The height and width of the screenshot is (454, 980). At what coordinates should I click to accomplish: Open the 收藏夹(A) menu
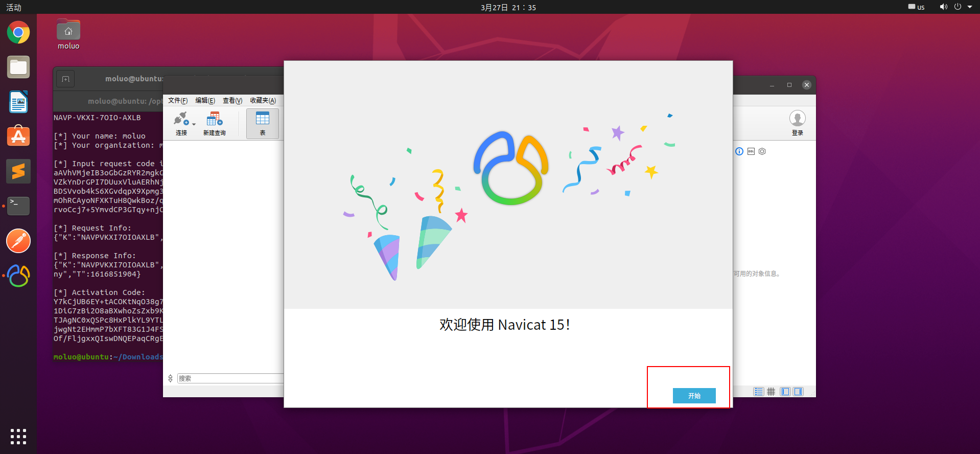coord(263,101)
